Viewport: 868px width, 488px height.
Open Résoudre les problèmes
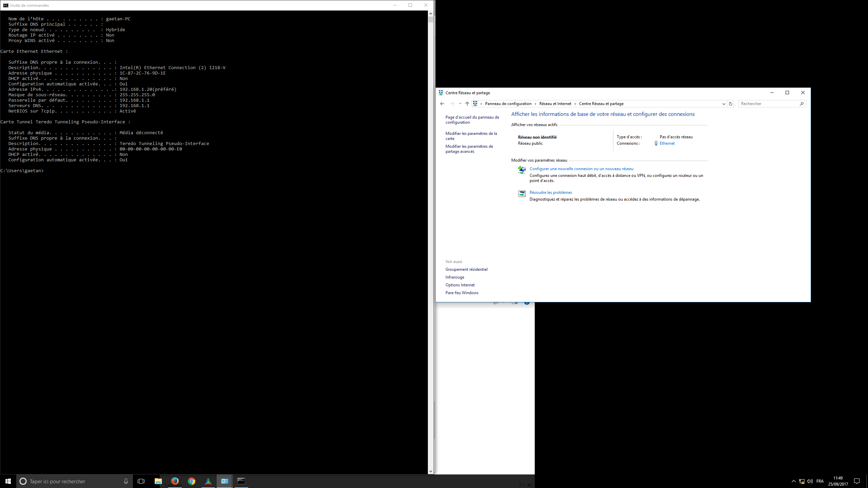(551, 192)
